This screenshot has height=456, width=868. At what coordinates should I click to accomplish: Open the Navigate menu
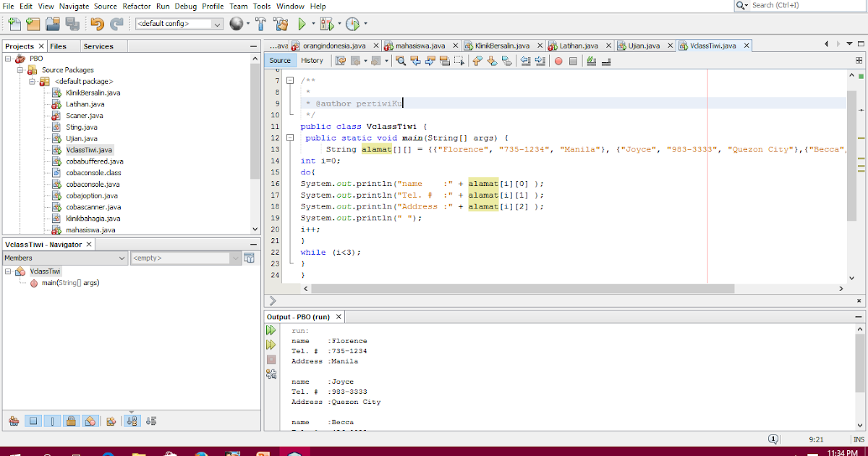74,6
